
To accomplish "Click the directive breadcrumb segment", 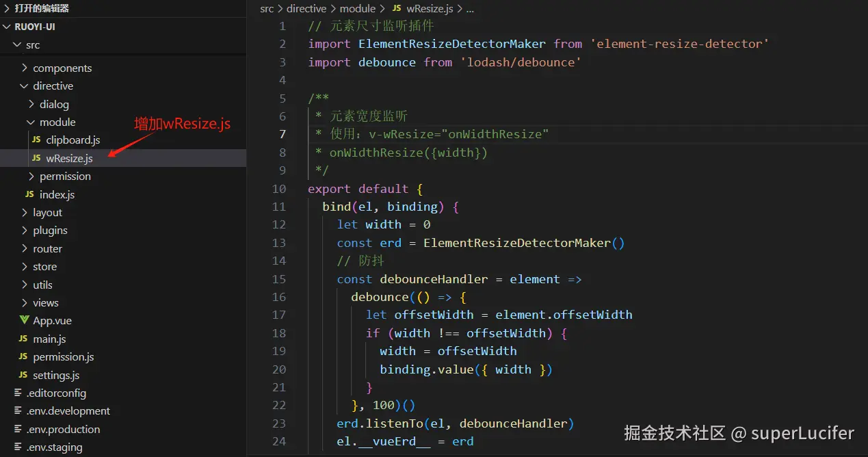I will pyautogui.click(x=306, y=9).
